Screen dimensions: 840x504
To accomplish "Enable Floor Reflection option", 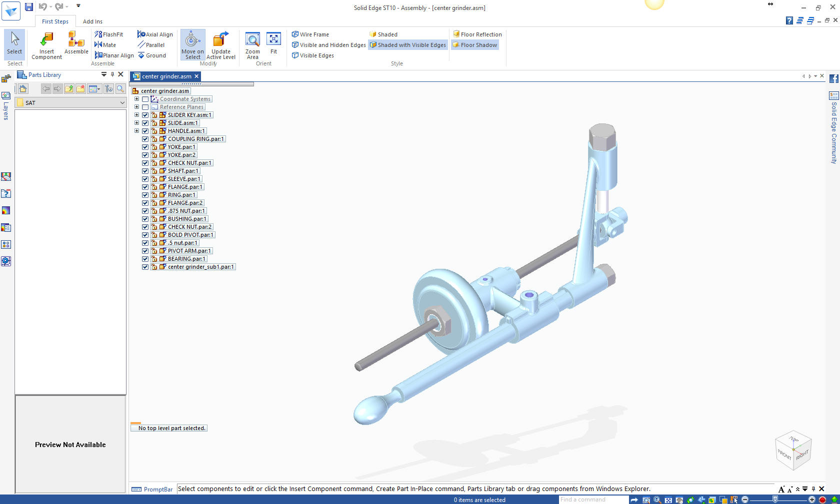I will coord(477,34).
